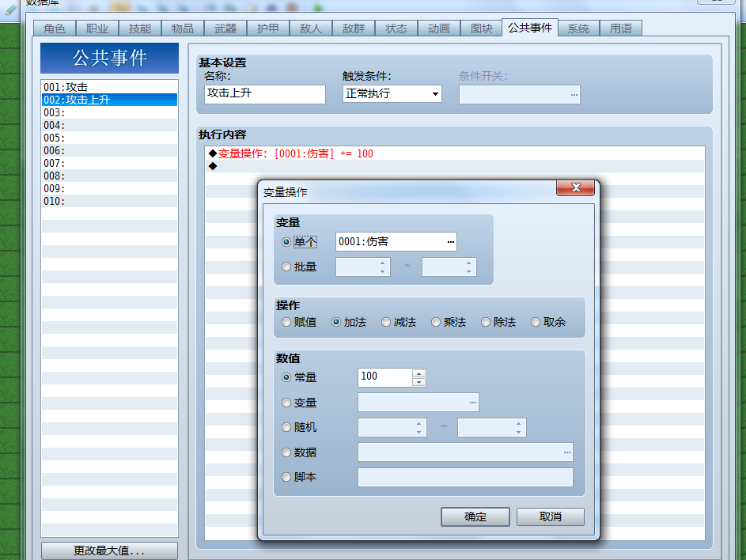Switch to the 角色 tab
This screenshot has height=560, width=746.
click(55, 28)
